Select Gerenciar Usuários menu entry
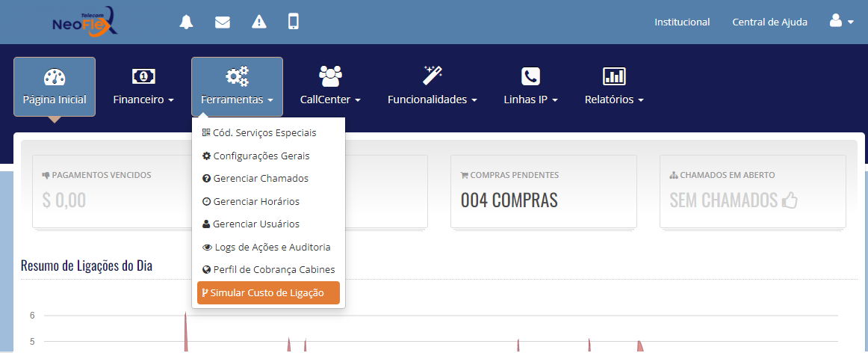 (x=268, y=224)
